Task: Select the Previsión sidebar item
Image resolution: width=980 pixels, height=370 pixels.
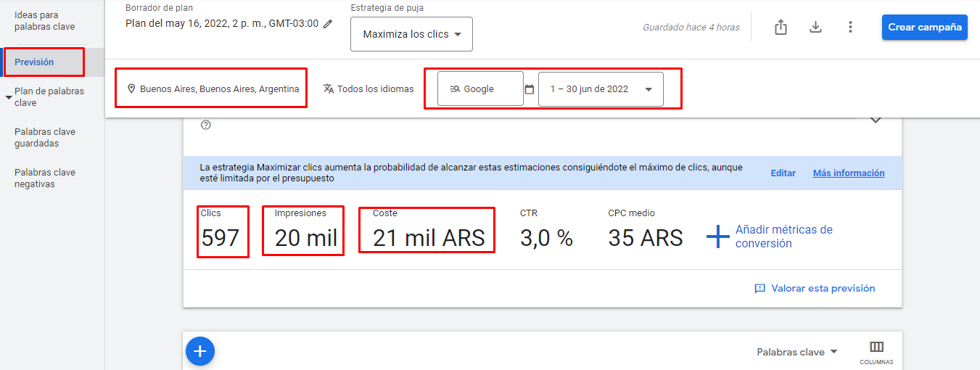Action: tap(34, 62)
